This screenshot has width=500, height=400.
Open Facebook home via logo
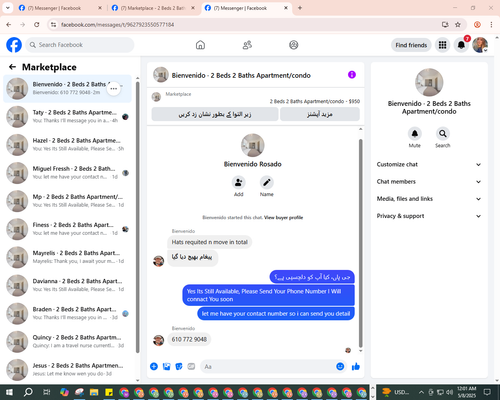pyautogui.click(x=14, y=45)
